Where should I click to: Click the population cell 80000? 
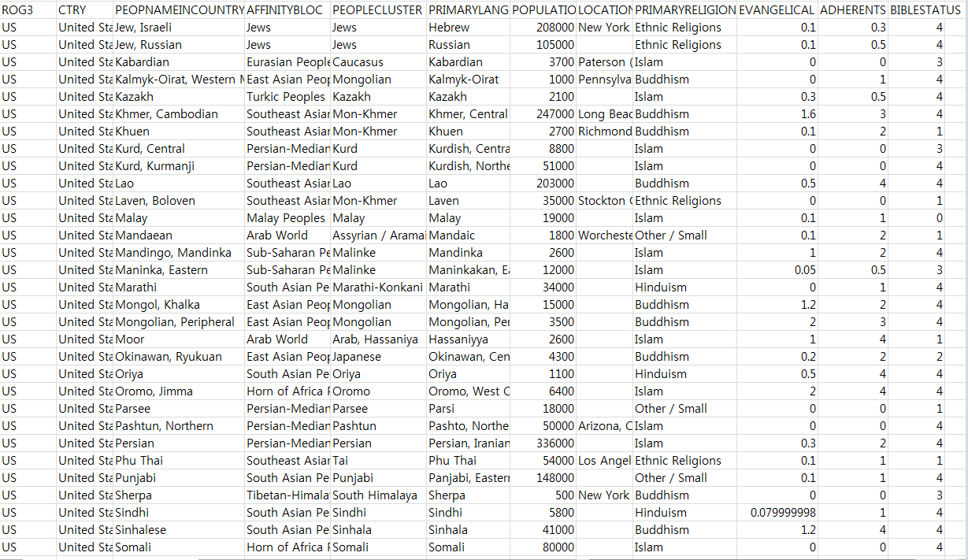click(543, 547)
